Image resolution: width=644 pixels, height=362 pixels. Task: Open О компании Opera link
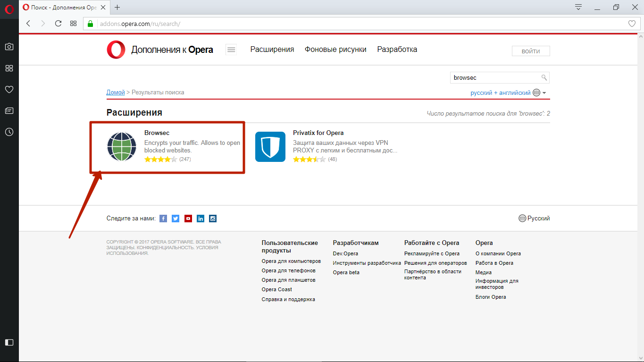(x=498, y=254)
